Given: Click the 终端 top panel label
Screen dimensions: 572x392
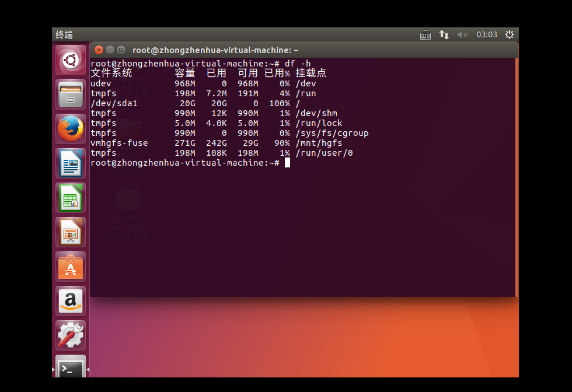Looking at the screenshot, I should tap(64, 34).
